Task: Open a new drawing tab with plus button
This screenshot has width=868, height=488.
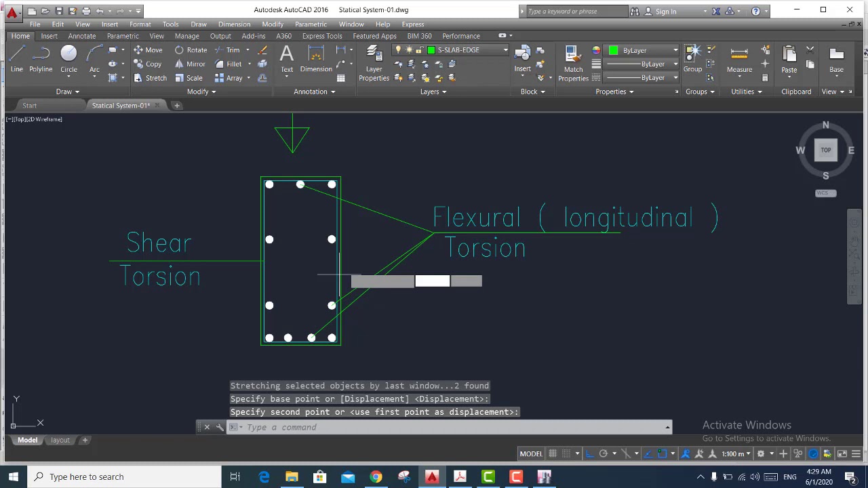Action: point(177,106)
